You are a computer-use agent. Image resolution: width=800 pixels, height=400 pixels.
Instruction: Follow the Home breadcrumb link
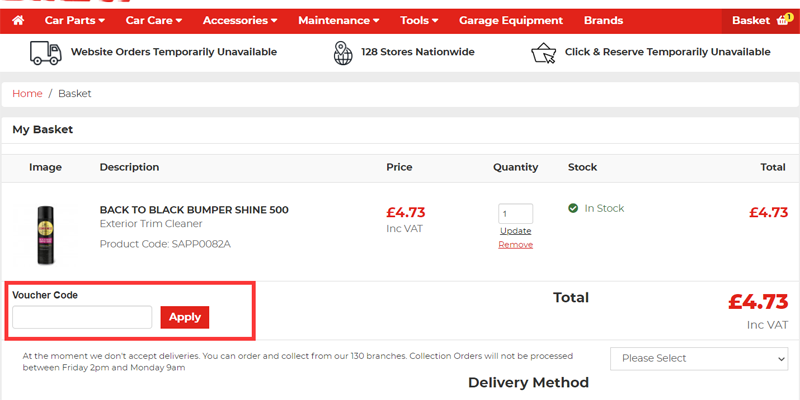[x=27, y=94]
